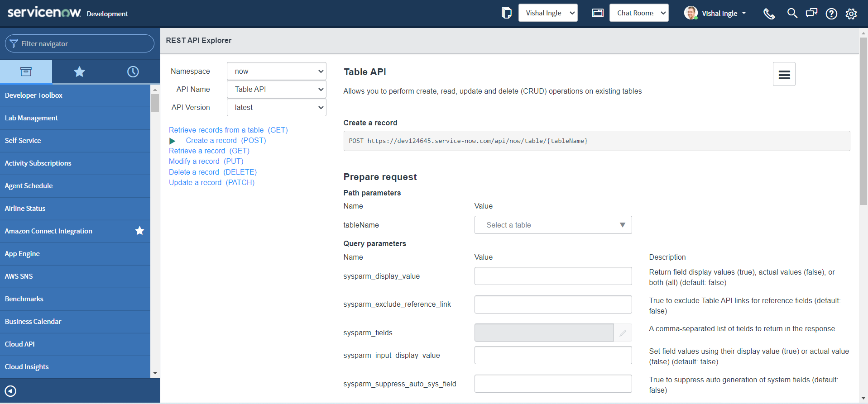Click the Table API heading text
The image size is (868, 404).
click(x=364, y=72)
